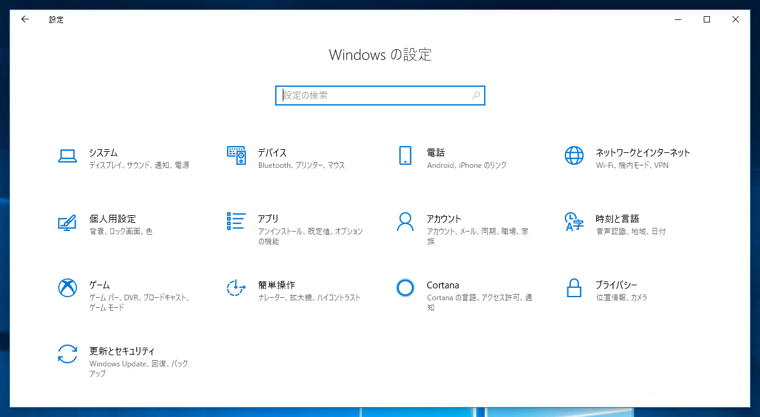Click the 'ゲーム バー、DVR、ブロードキャスト' description
This screenshot has height=417, width=760.
139,302
